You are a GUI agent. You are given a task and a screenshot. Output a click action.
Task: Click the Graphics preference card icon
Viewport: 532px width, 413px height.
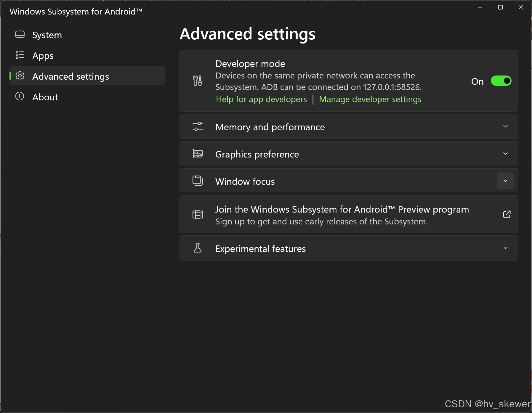pos(198,154)
